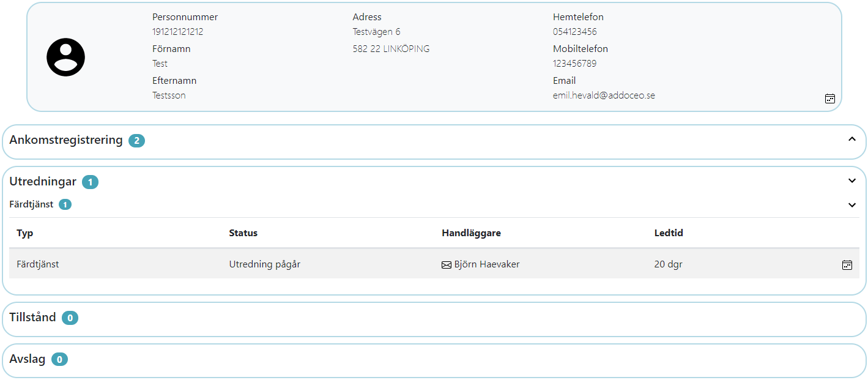This screenshot has width=868, height=380.
Task: Expand the Avslag section
Action: [x=434, y=360]
